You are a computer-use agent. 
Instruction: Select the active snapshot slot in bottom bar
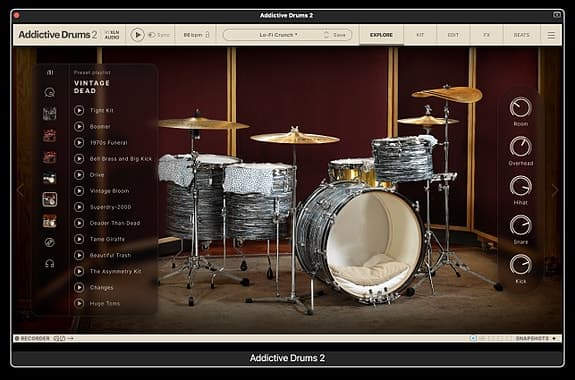473,338
